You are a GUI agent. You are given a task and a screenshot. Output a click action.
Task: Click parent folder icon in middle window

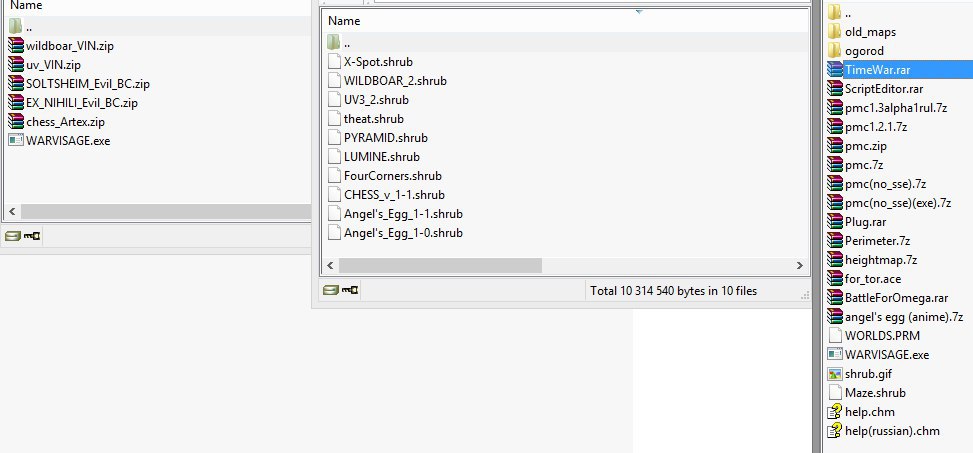click(334, 42)
